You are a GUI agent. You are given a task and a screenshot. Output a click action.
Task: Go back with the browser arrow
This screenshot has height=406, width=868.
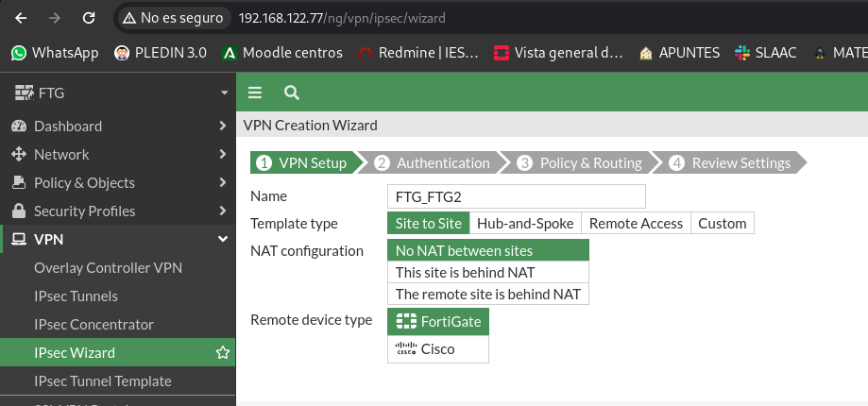(21, 18)
